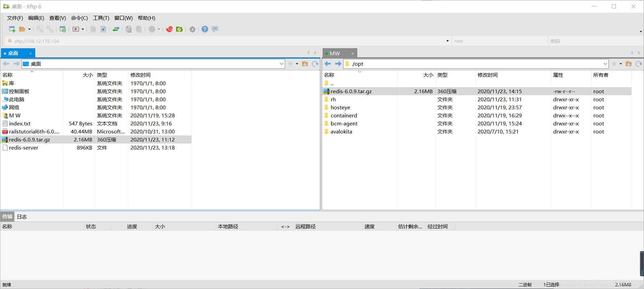This screenshot has height=289, width=644.
Task: Click the download arrow page icon
Action: 103,29
